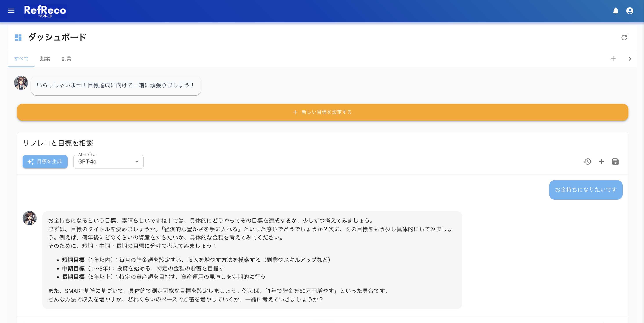Start a new chat with plus icon
This screenshot has height=323, width=644.
(601, 161)
